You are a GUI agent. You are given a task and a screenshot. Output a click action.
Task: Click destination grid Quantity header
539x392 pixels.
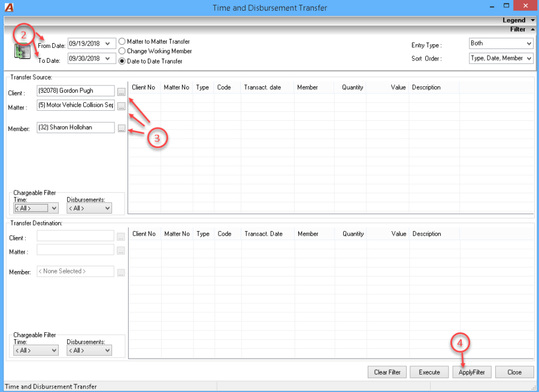point(350,233)
